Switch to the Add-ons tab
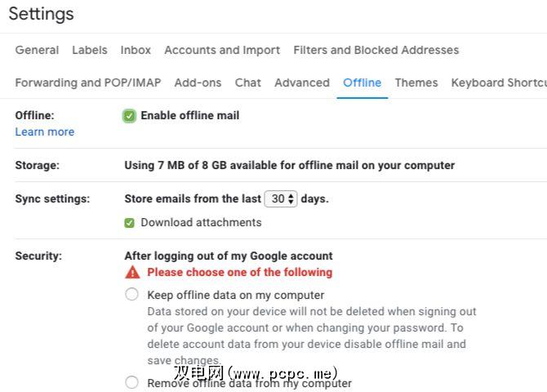 point(198,82)
